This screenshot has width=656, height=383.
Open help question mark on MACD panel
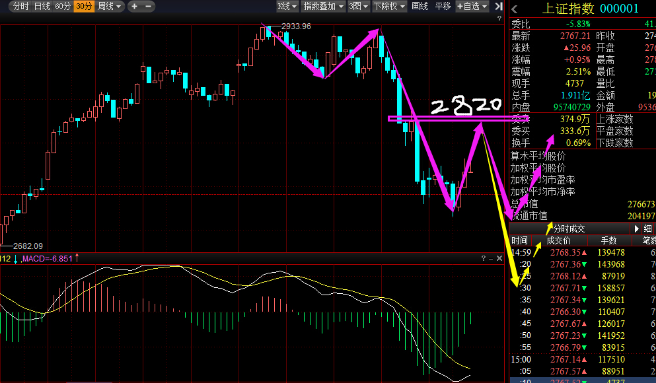483,259
